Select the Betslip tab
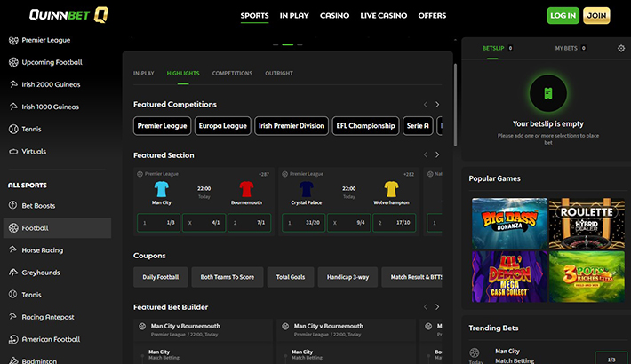The image size is (631, 364). (x=498, y=48)
